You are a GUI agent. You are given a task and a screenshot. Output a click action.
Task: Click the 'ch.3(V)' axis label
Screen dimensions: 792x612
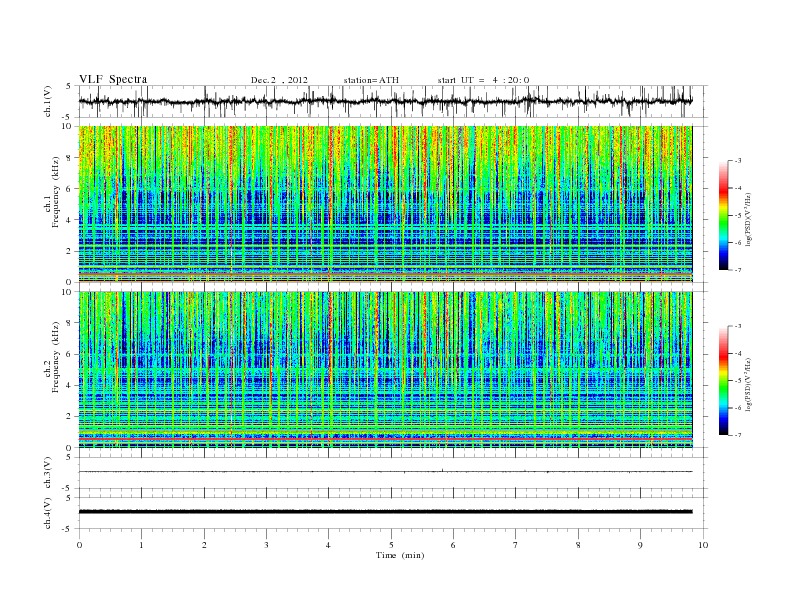[47, 473]
